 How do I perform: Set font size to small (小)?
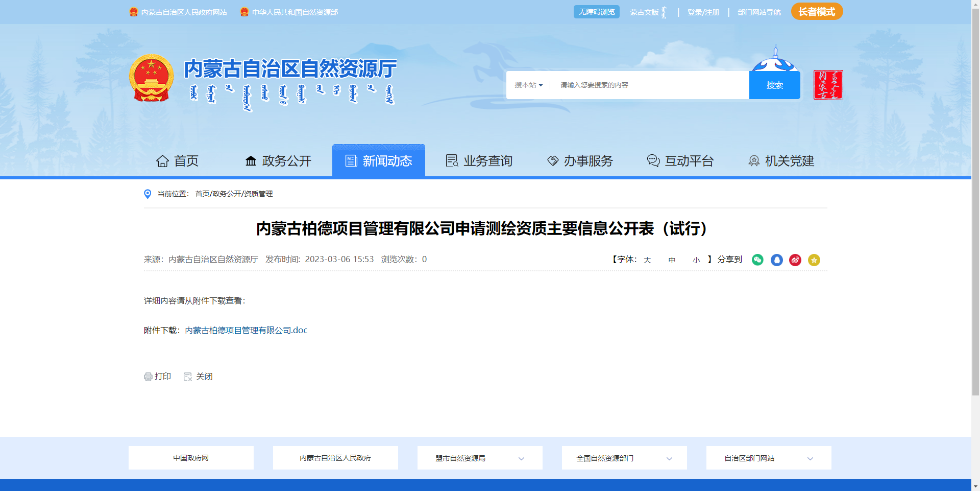[696, 260]
